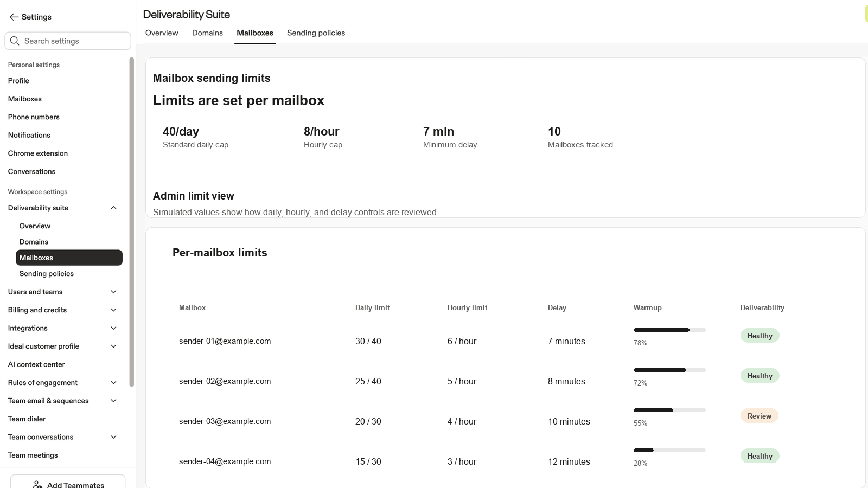Select highlighted Mailboxes sidebar item
The width and height of the screenshot is (868, 488).
(x=69, y=258)
